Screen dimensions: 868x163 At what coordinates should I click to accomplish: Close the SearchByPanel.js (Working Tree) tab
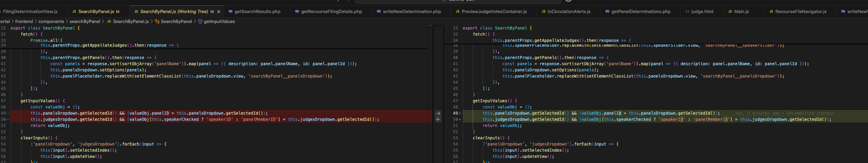coord(219,12)
